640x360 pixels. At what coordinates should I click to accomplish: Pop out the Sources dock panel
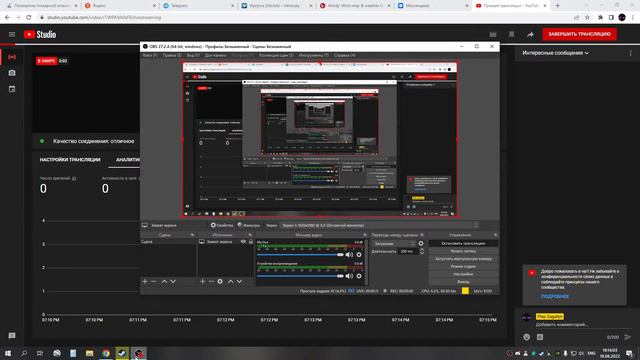pyautogui.click(x=250, y=235)
